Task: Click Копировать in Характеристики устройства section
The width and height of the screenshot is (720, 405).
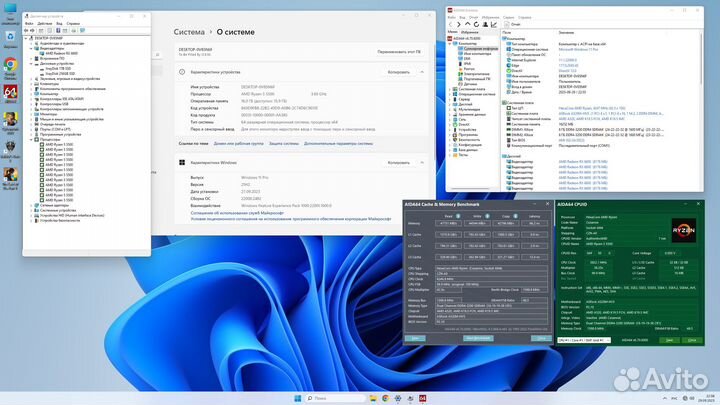Action: tap(399, 72)
